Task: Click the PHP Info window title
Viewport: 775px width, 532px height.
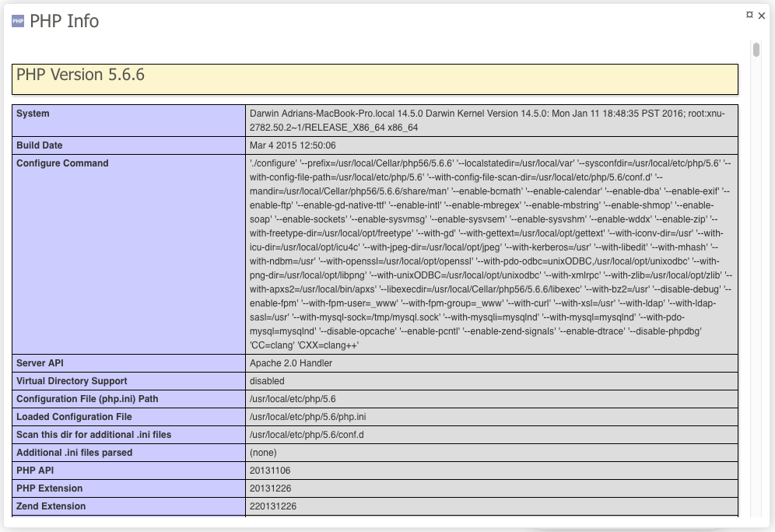Action: pyautogui.click(x=65, y=21)
